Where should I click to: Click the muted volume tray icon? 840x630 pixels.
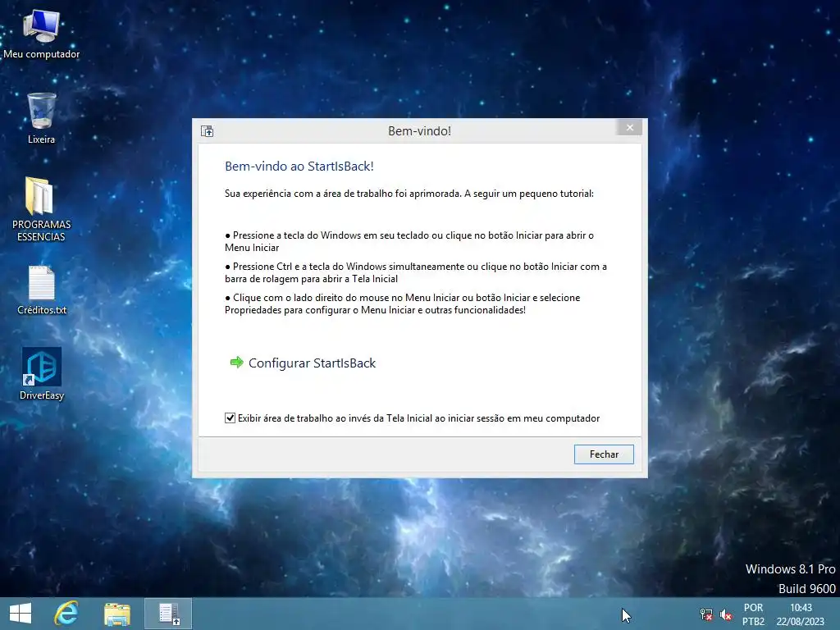[x=726, y=614]
